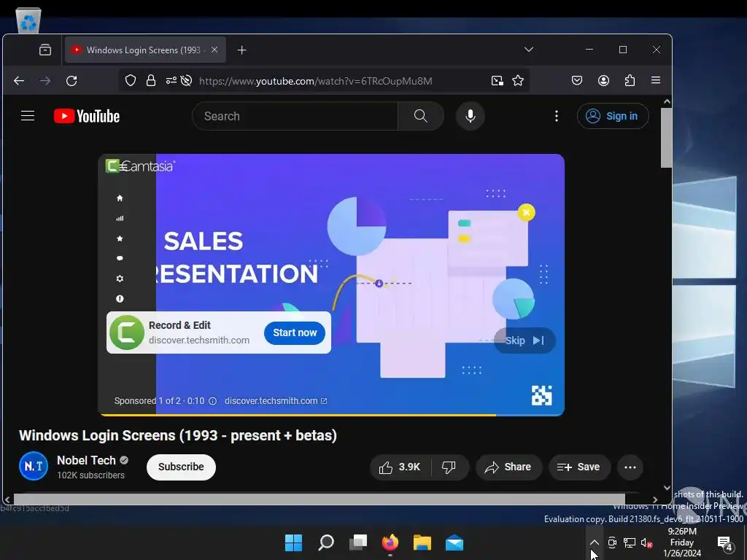Click muted volume tray icon
The height and width of the screenshot is (560, 747).
[646, 542]
